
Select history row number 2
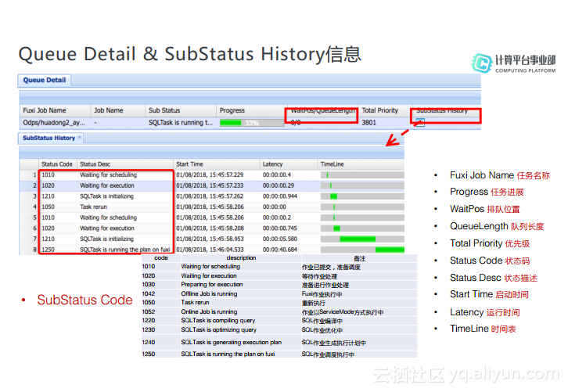click(211, 185)
